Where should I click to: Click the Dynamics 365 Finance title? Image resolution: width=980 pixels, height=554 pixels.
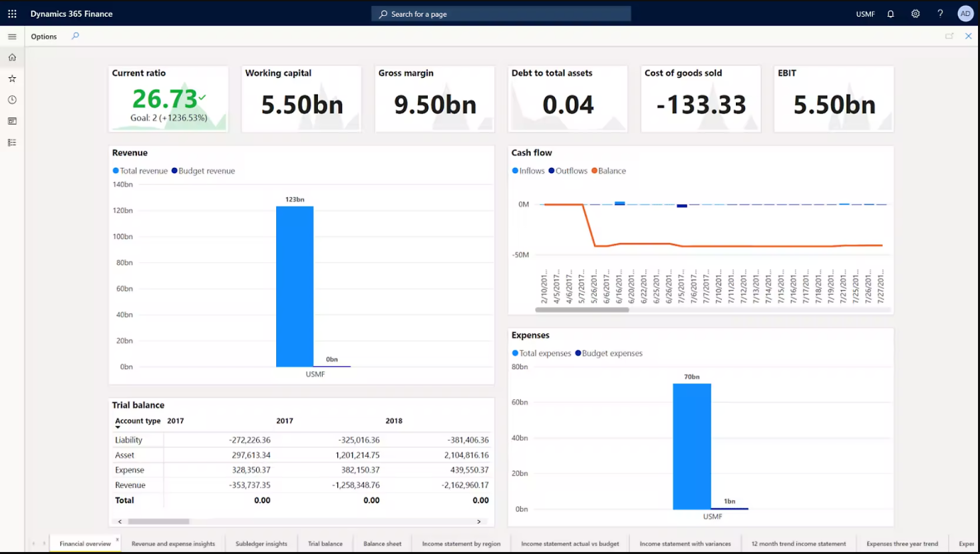tap(72, 14)
